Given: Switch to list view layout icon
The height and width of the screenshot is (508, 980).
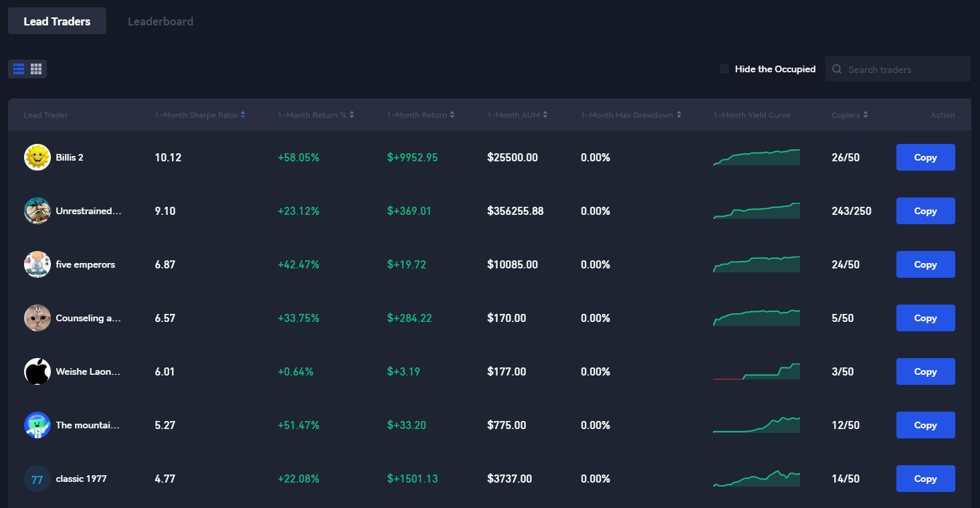Looking at the screenshot, I should pyautogui.click(x=19, y=69).
